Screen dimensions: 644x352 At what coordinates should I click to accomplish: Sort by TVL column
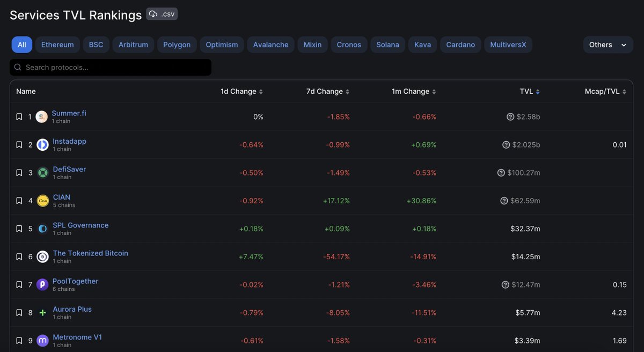[x=530, y=91]
